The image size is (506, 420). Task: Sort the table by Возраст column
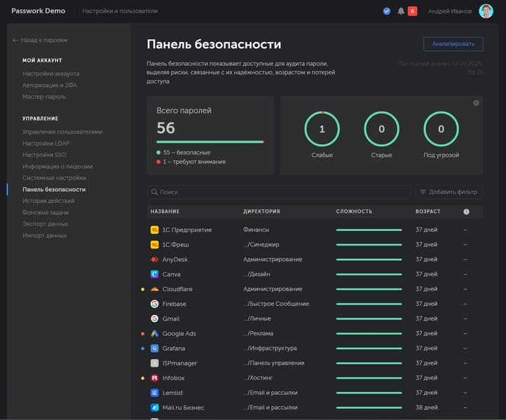tap(428, 211)
